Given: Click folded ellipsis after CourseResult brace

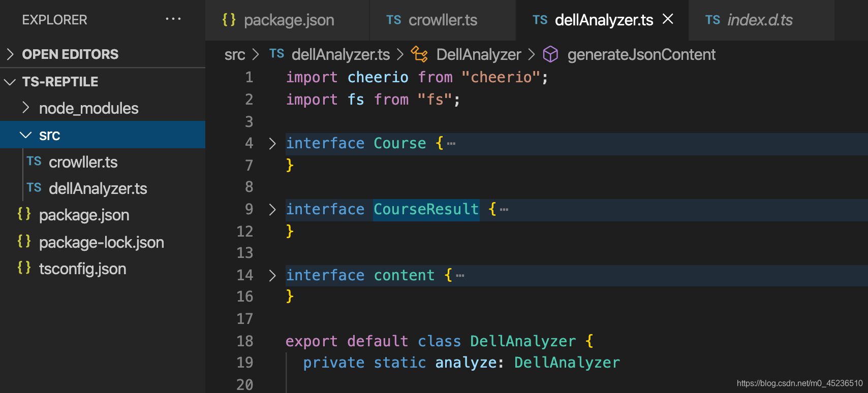Looking at the screenshot, I should [x=504, y=210].
